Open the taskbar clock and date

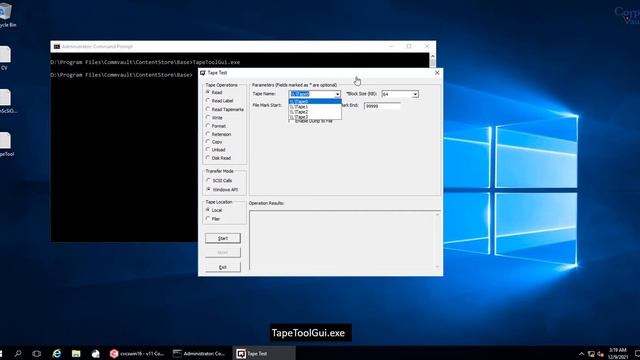618,353
